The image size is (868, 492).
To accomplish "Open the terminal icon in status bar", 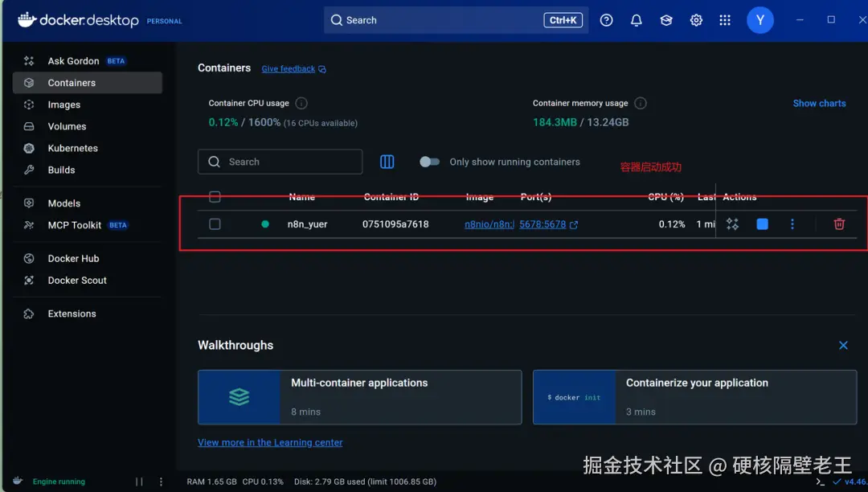I will click(x=821, y=482).
